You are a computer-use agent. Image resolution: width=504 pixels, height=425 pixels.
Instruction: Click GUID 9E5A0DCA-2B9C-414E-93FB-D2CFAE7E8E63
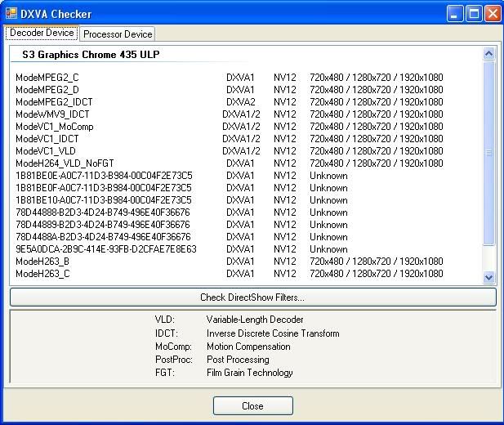coord(106,249)
